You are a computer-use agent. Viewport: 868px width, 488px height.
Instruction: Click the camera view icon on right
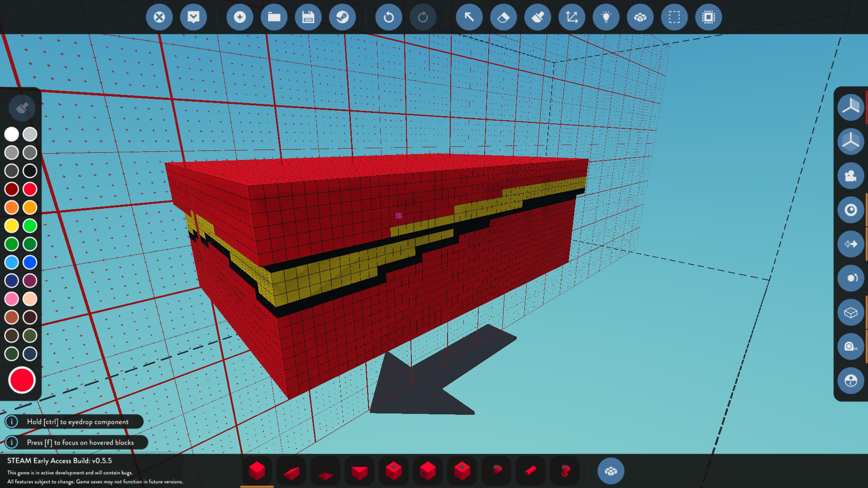[x=850, y=176]
